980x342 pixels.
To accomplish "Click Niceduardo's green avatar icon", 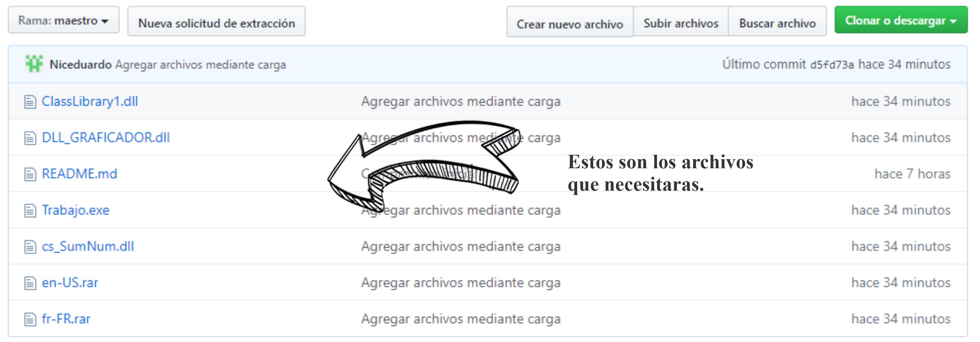I will pyautogui.click(x=34, y=64).
